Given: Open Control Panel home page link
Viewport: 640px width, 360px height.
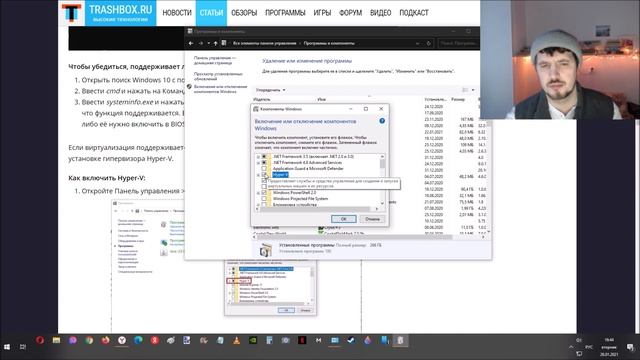Looking at the screenshot, I should coord(215,60).
